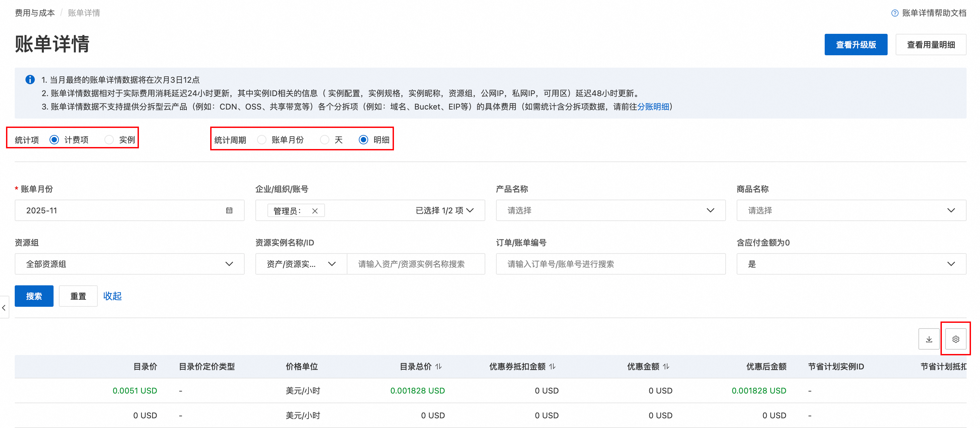
Task: Select the 实例 radio button
Action: tap(109, 140)
